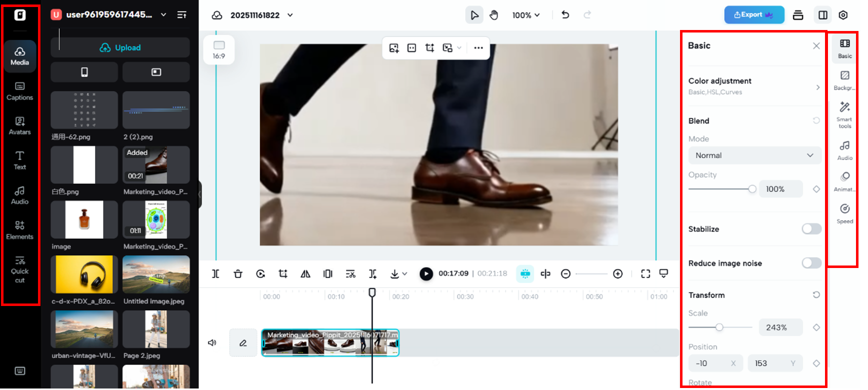The image size is (868, 390).
Task: Click the delete trash icon in timeline toolbar
Action: click(238, 273)
